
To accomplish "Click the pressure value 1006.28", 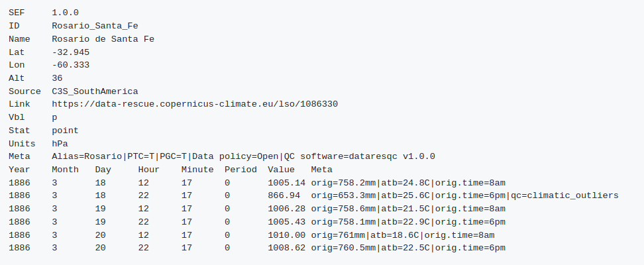I will pyautogui.click(x=286, y=209).
